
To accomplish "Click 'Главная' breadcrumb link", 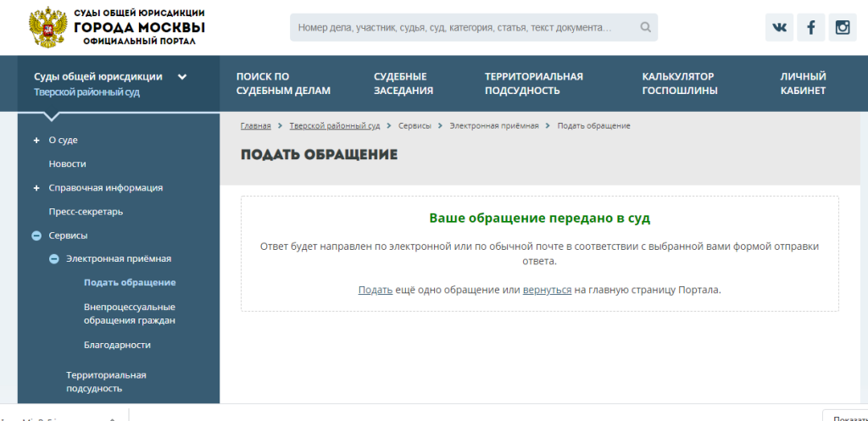I will click(255, 126).
